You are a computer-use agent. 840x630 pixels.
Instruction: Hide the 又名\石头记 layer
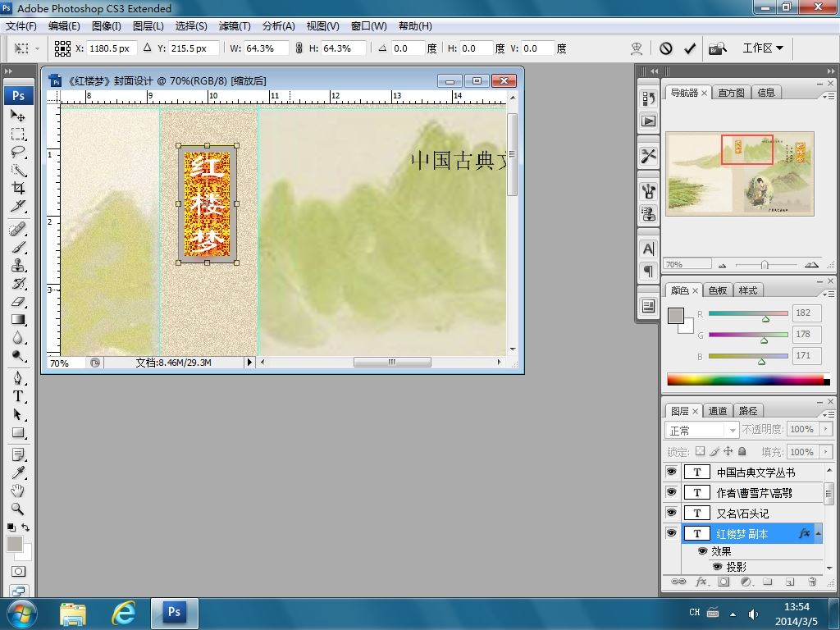pos(671,513)
